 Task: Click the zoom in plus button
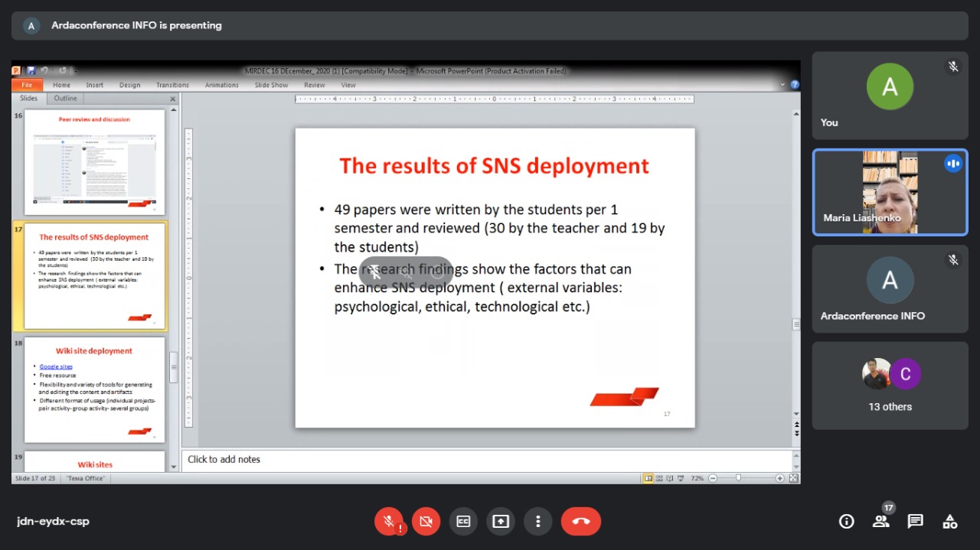779,478
